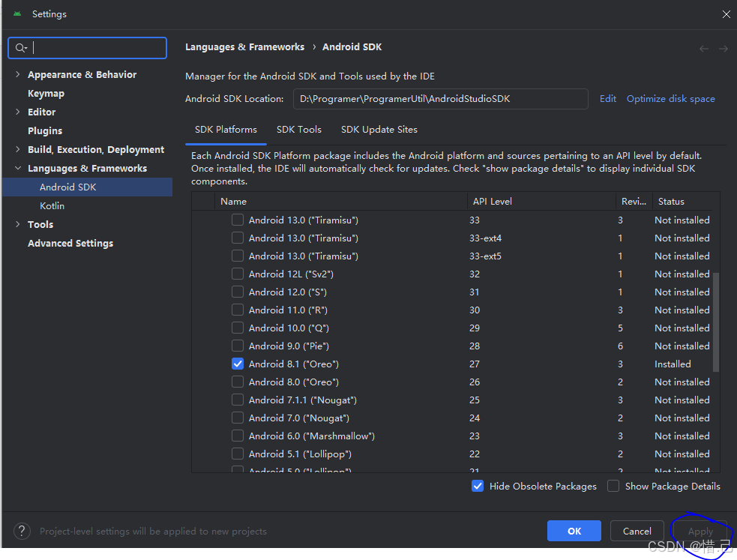Click the SDK list vertical scrollbar
The image size is (737, 560).
716,322
